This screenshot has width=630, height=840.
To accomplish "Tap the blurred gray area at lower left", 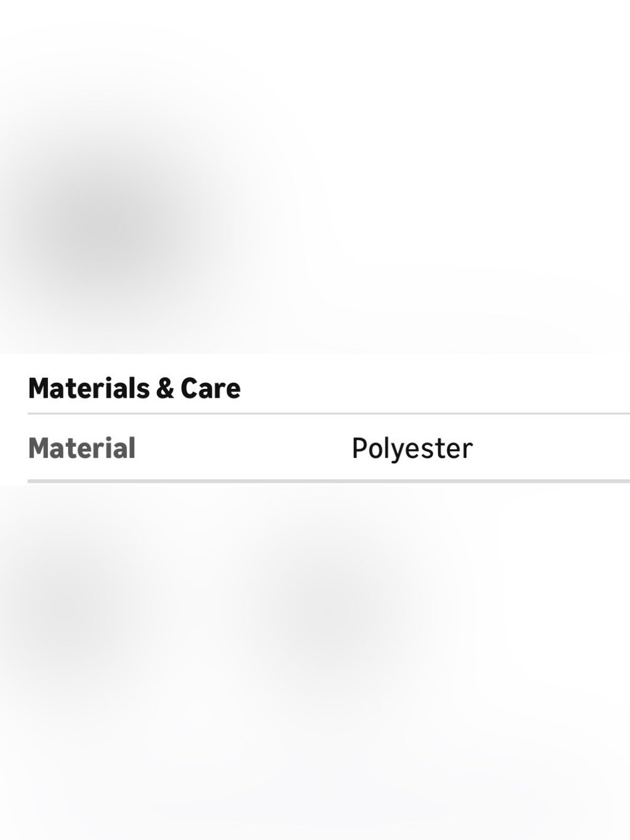I will [x=63, y=605].
